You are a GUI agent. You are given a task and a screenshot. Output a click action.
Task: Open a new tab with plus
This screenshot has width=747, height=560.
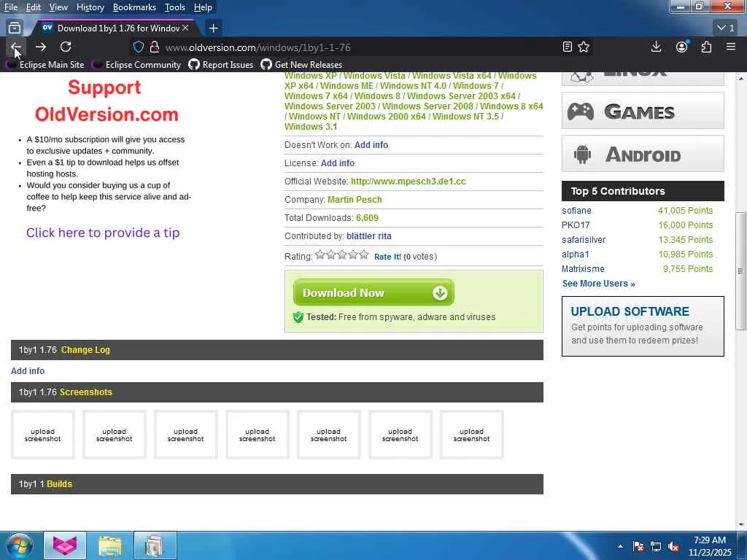(214, 28)
